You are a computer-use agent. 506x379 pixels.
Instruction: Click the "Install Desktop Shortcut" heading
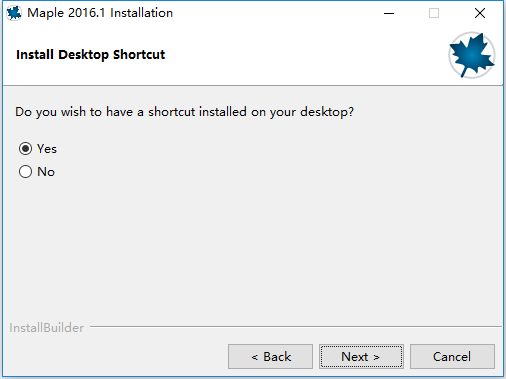90,55
